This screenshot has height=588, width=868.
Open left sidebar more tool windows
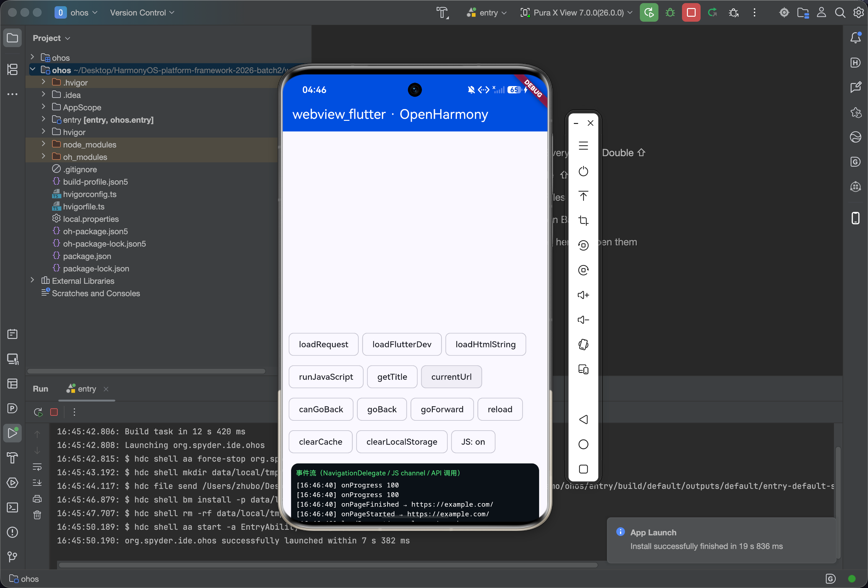tap(12, 94)
